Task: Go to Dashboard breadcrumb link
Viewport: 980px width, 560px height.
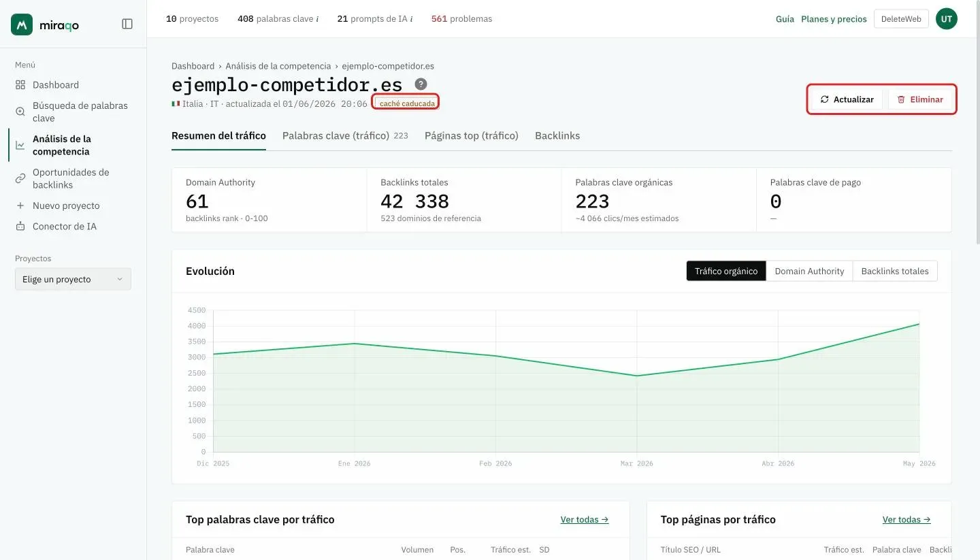Action: click(193, 66)
